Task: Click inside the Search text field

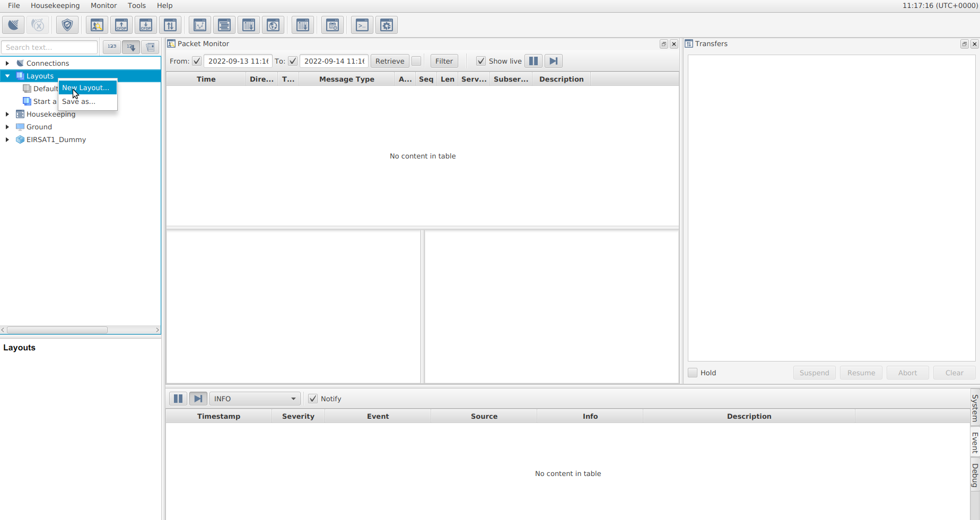Action: tap(49, 47)
